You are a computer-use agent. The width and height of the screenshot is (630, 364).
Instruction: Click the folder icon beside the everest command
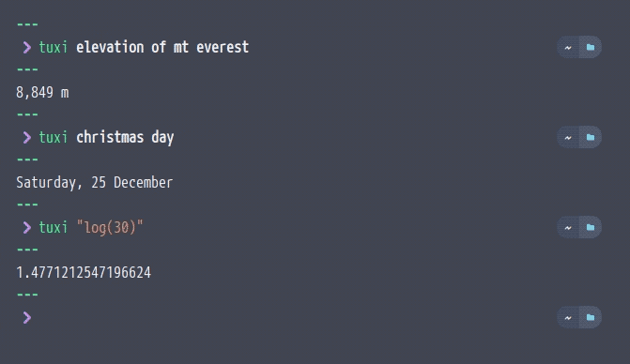pyautogui.click(x=591, y=47)
